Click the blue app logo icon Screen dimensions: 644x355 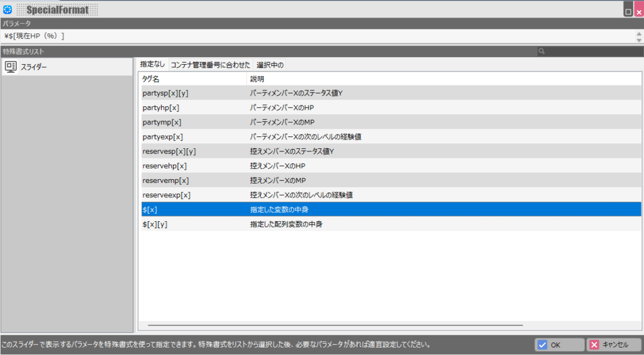(8, 9)
